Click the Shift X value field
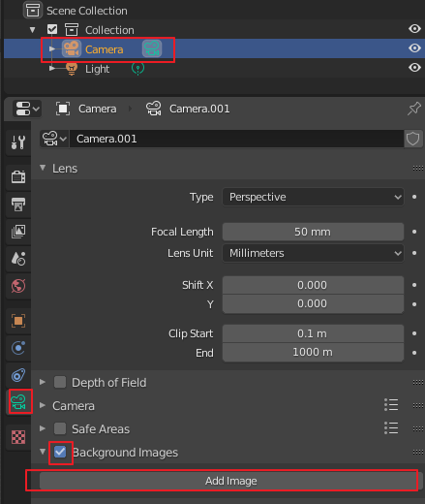 [x=313, y=285]
